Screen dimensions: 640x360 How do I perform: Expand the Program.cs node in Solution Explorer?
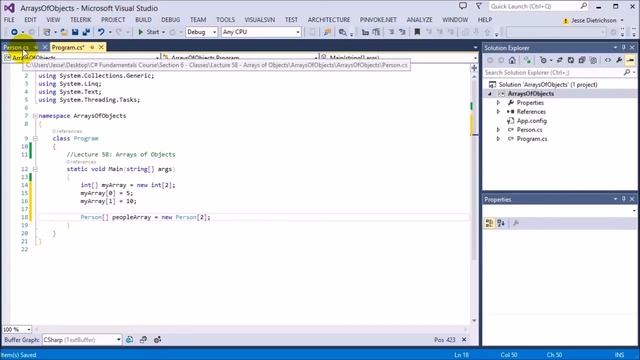(x=498, y=139)
